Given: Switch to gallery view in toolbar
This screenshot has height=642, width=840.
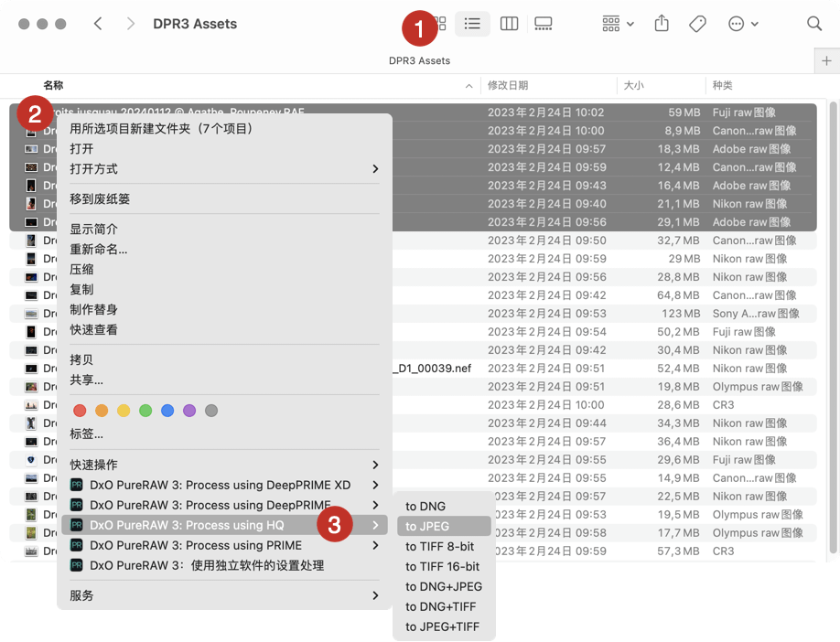Looking at the screenshot, I should click(544, 24).
